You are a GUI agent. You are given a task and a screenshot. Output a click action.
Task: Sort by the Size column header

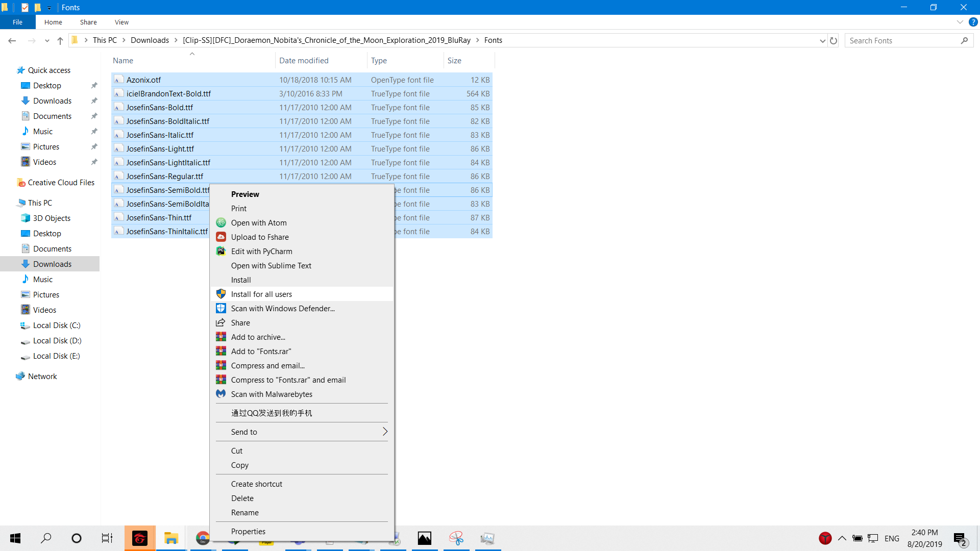pyautogui.click(x=469, y=60)
